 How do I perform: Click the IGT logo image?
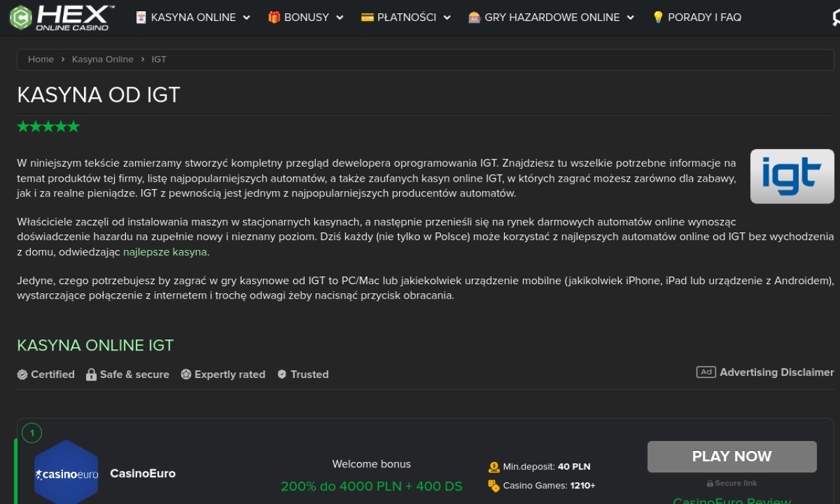point(792,176)
